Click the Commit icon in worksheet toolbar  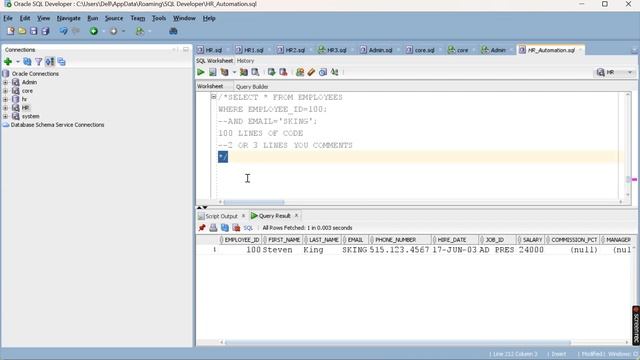(271, 72)
